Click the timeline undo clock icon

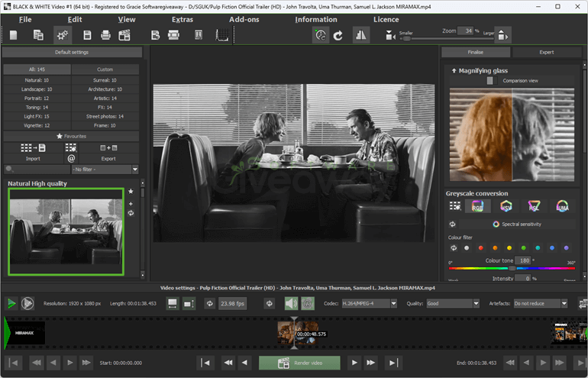(321, 35)
